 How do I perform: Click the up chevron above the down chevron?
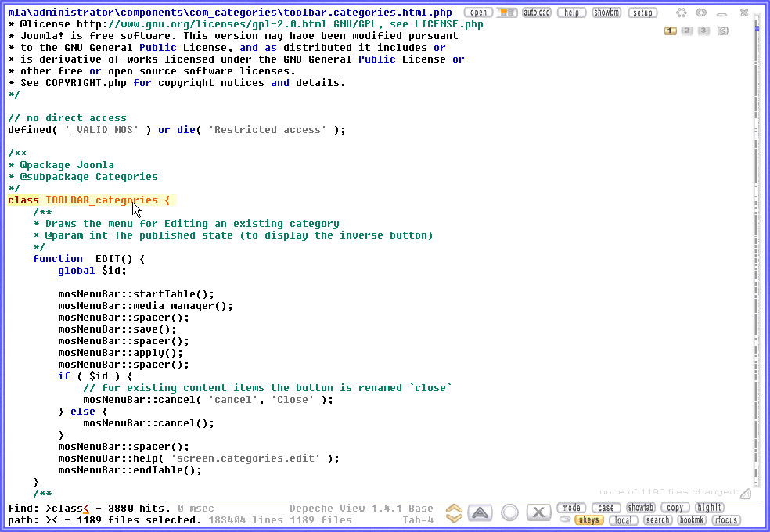(x=454, y=509)
